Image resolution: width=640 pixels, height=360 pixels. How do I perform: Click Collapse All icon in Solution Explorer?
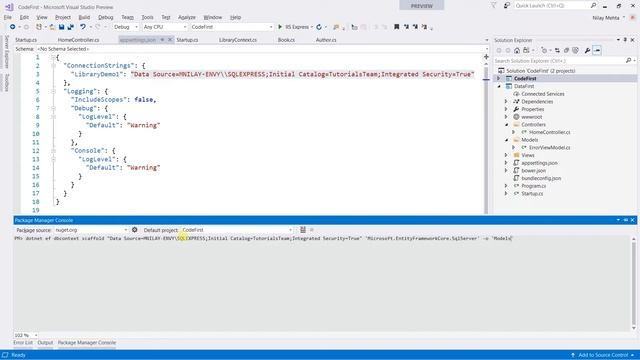tap(566, 50)
